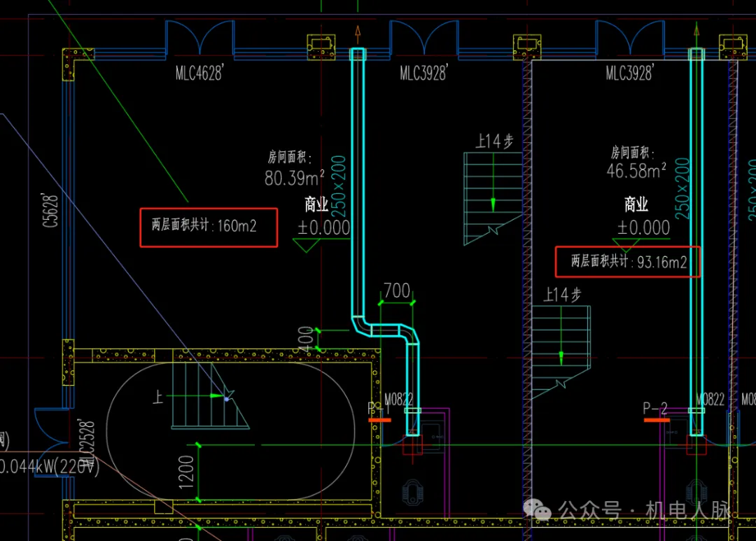Select the 400 dimension annotation

pyautogui.click(x=306, y=339)
